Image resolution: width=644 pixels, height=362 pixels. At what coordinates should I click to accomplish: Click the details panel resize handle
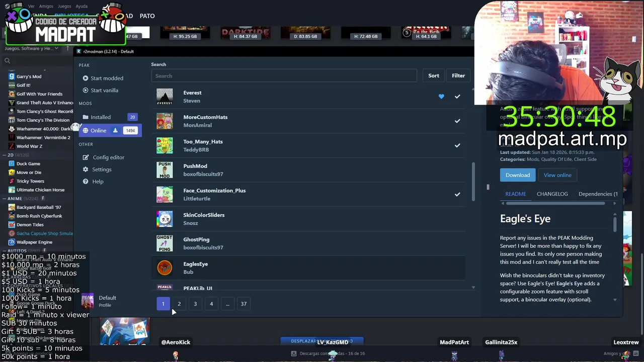tap(488, 187)
